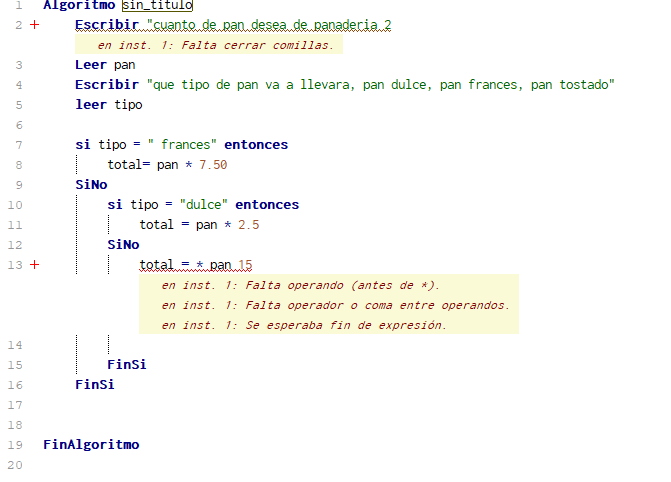Click the erroneous 'total = * pan 15' statement
This screenshot has width=671, height=482.
point(196,265)
